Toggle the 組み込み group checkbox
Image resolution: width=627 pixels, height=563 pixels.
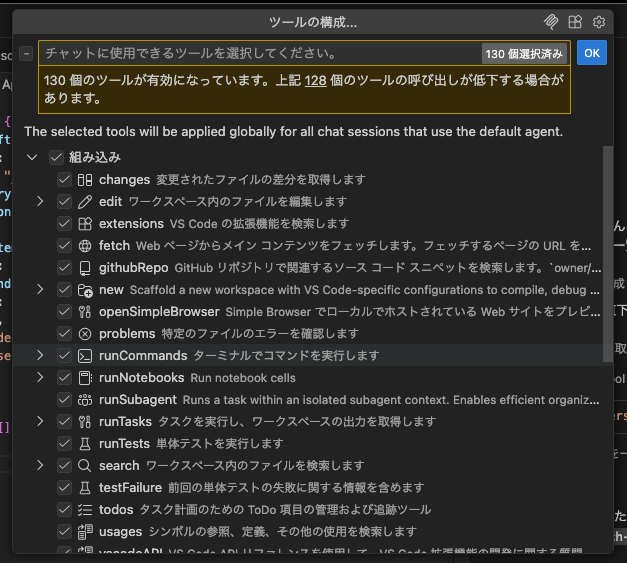[x=56, y=158]
